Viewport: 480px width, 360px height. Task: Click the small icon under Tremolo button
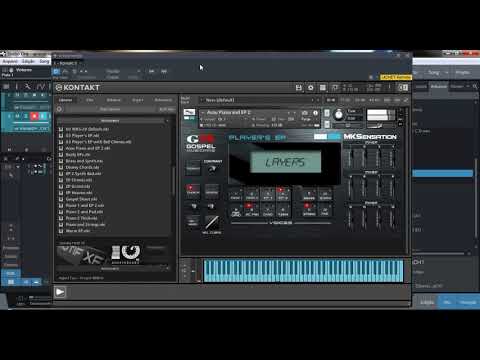click(x=194, y=206)
